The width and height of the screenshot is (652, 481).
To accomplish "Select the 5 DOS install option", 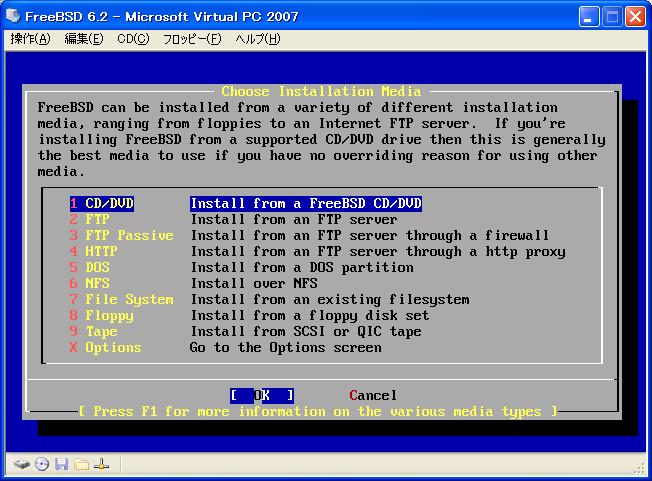I will point(90,267).
